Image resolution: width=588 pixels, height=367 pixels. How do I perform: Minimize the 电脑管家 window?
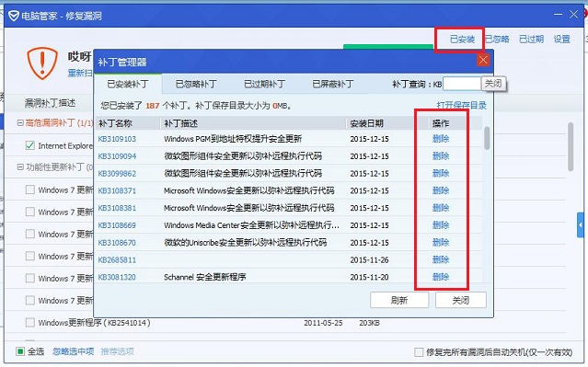coord(558,15)
